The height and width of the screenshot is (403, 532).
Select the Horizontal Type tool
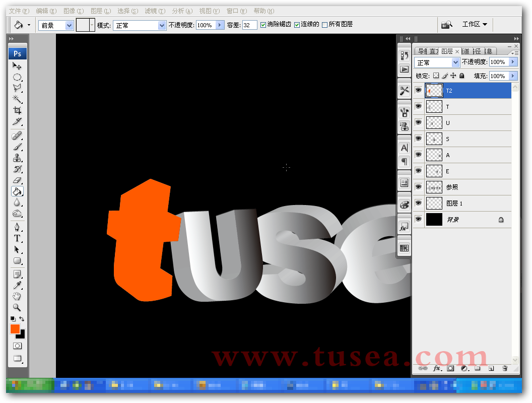coord(17,238)
